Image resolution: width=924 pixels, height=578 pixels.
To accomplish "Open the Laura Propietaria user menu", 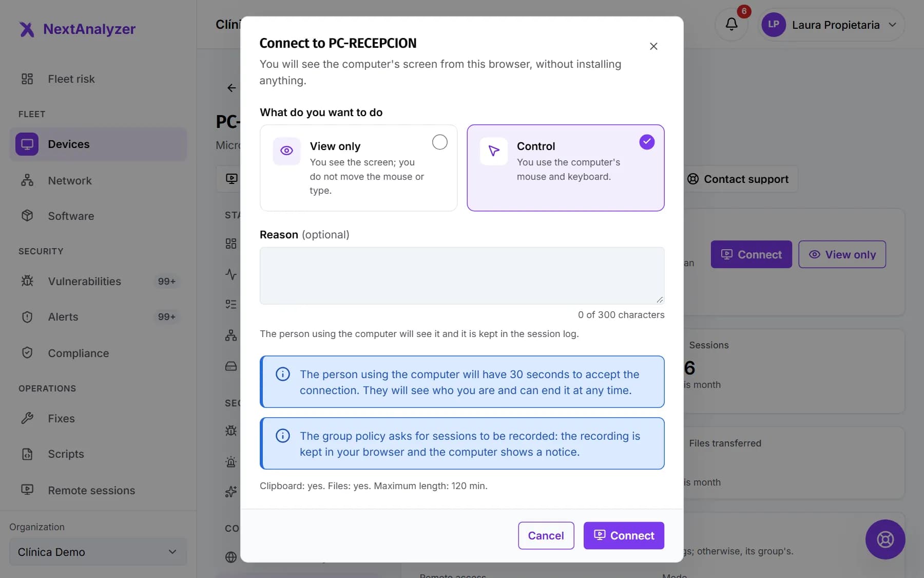I will [831, 25].
